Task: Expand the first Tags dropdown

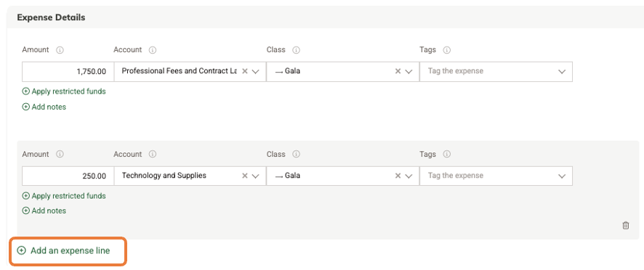Action: (x=562, y=71)
